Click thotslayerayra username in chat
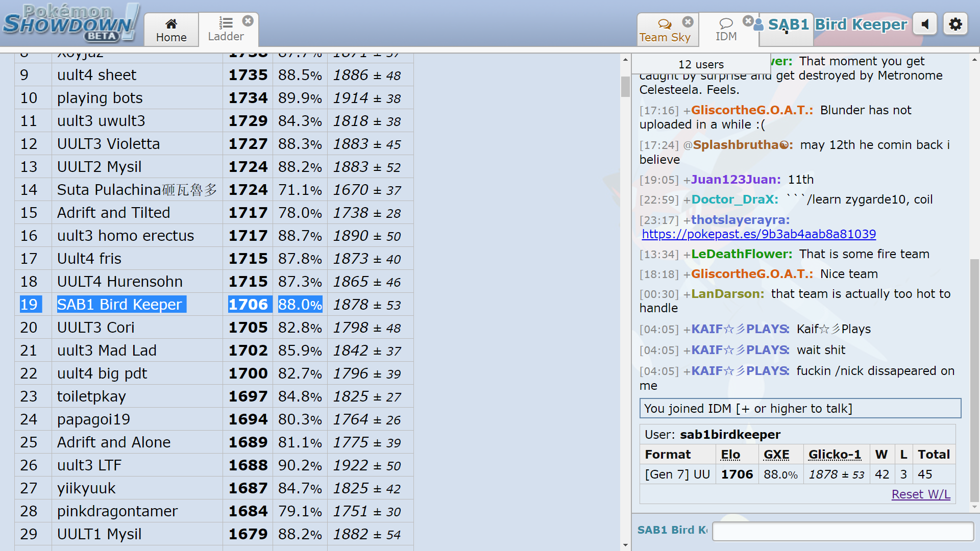Viewport: 980px width, 551px height. pos(740,220)
